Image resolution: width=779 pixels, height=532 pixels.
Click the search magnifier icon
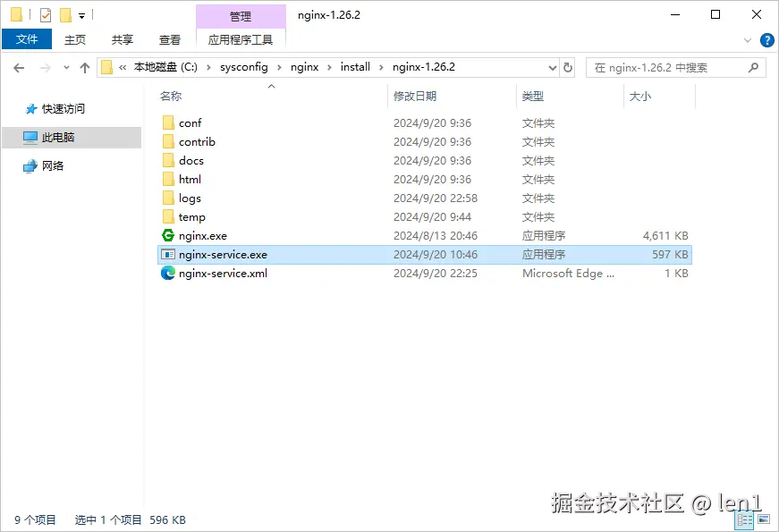coord(753,67)
